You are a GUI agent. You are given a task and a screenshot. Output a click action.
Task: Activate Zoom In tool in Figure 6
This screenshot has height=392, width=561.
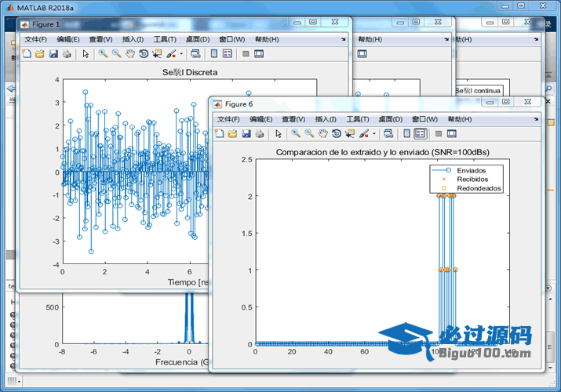point(296,134)
